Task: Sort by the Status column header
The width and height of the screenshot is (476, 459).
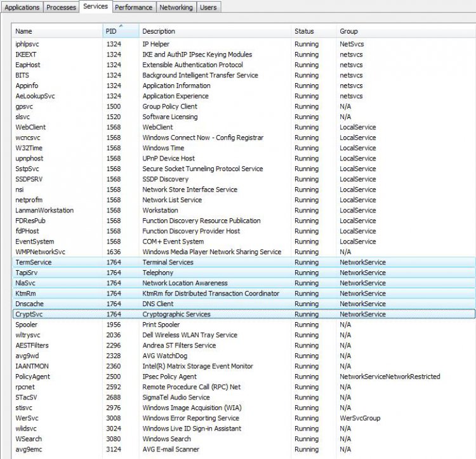Action: [x=314, y=31]
